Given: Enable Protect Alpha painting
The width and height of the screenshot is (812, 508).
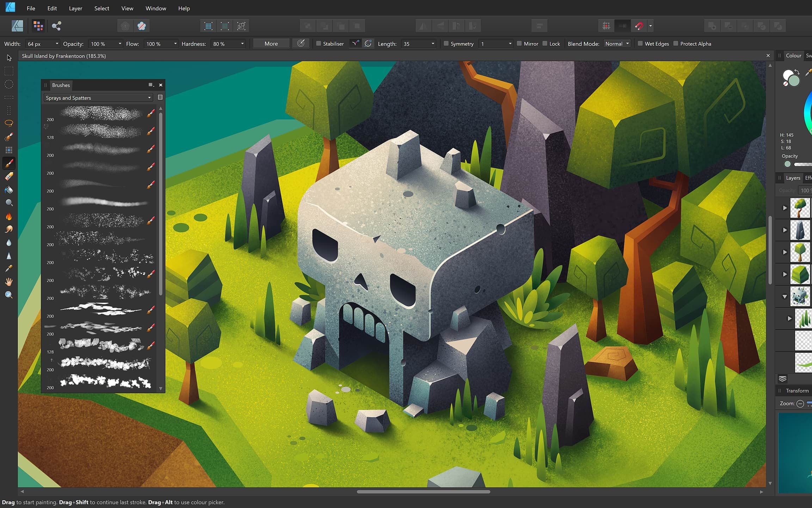Looking at the screenshot, I should coord(676,43).
